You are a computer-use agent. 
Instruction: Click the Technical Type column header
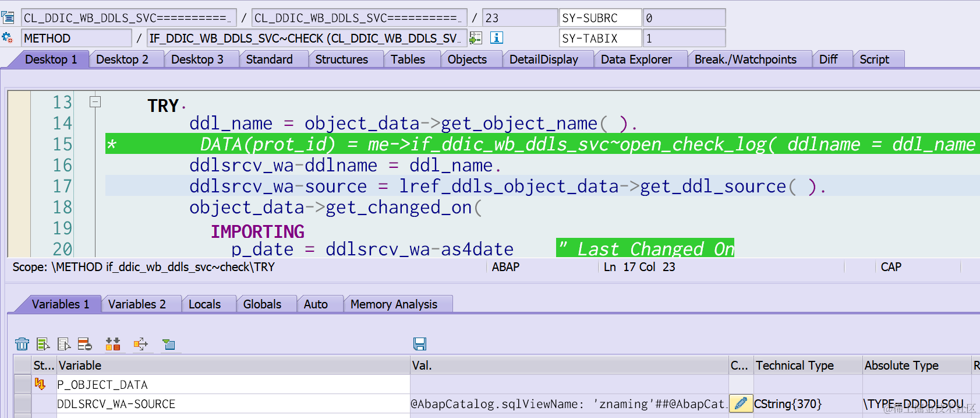click(x=808, y=365)
